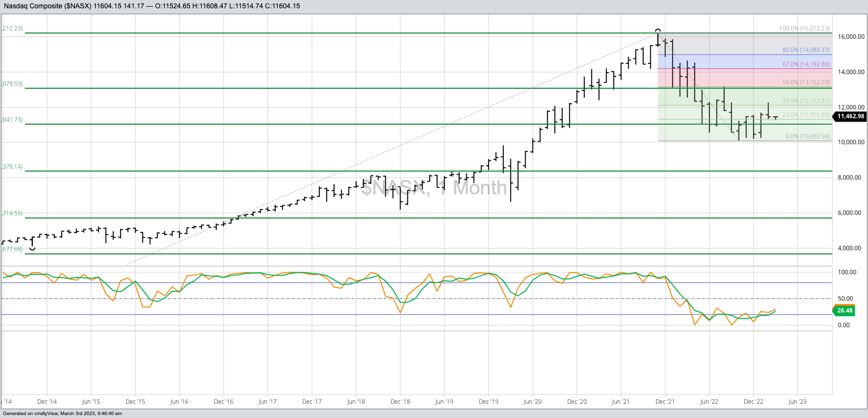Click the Jun '23 date label
This screenshot has height=418, width=868.
tap(797, 402)
